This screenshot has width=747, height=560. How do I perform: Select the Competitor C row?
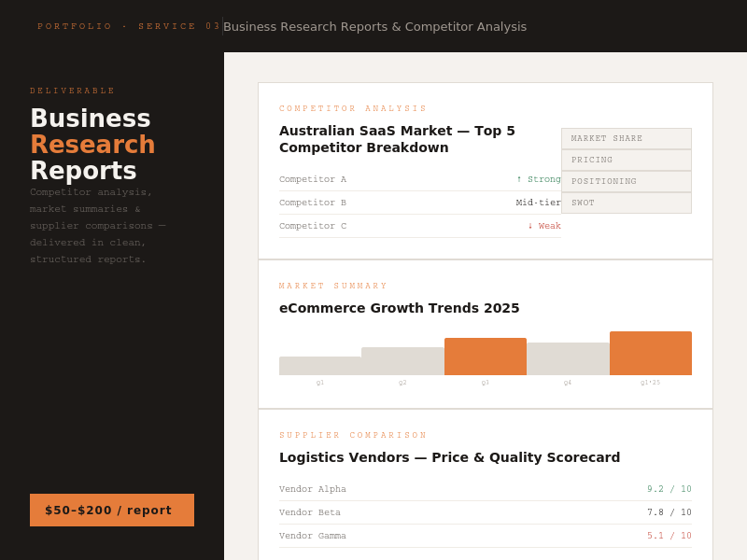click(x=419, y=226)
